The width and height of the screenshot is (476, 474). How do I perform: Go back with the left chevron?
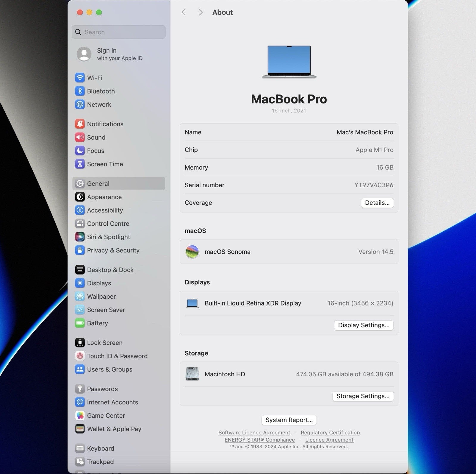[184, 12]
